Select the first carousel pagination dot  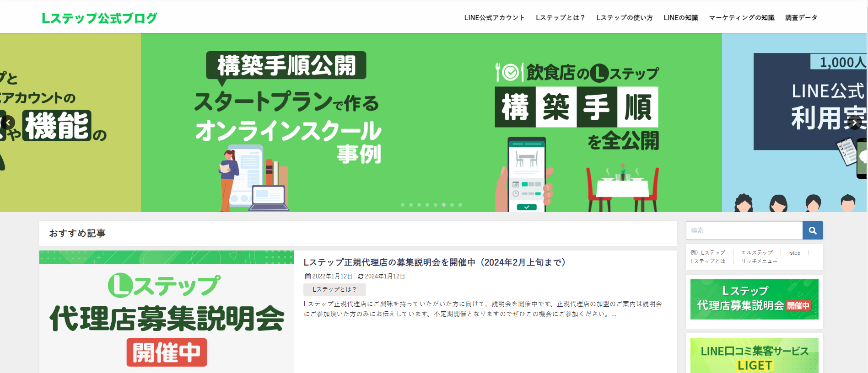(403, 205)
